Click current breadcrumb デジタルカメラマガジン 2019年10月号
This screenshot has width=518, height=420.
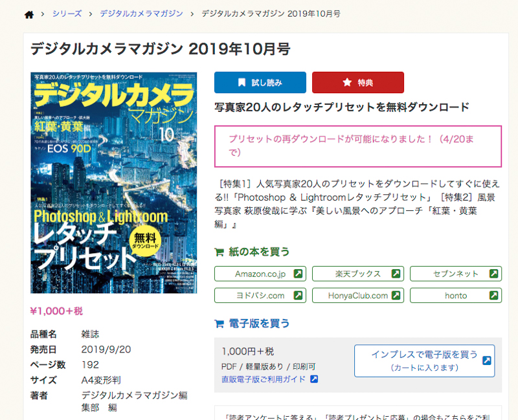click(x=271, y=14)
